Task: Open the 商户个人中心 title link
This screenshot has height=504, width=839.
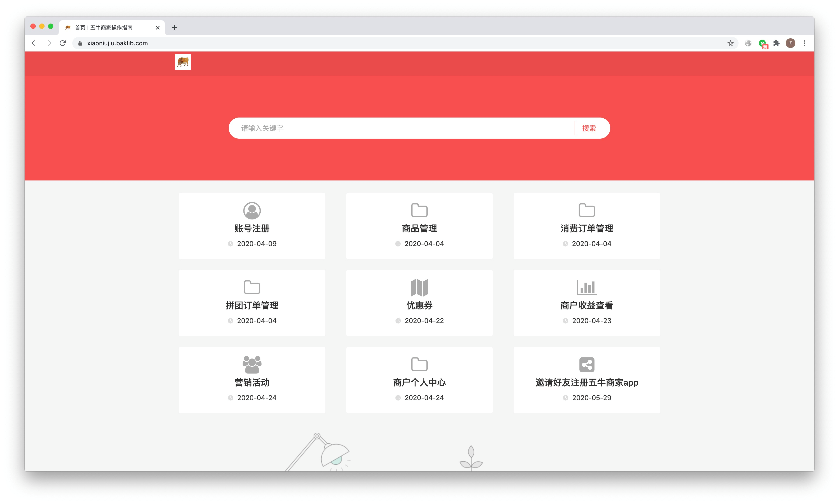Action: point(419,383)
